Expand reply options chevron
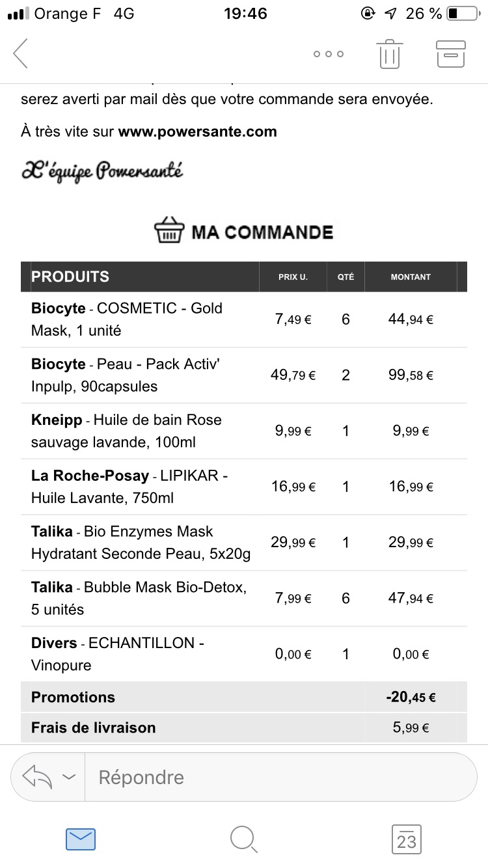488x868 pixels. pyautogui.click(x=68, y=777)
